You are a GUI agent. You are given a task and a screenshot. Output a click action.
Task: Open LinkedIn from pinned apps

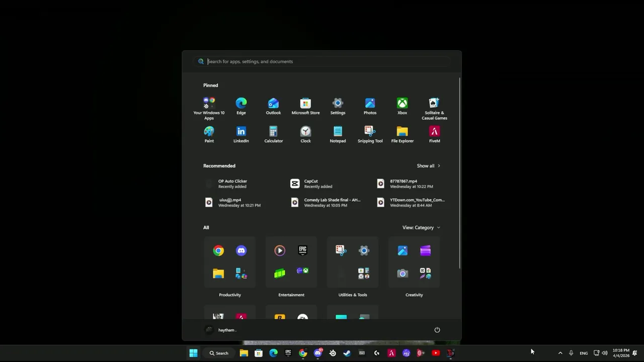[x=241, y=134]
